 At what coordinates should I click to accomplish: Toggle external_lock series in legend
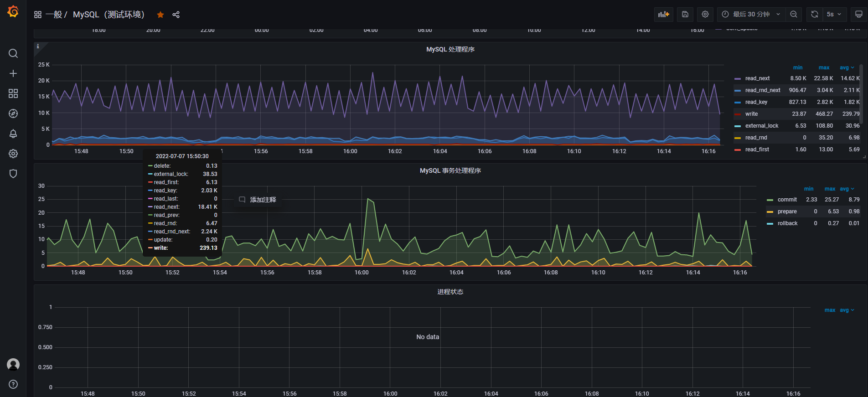[762, 126]
